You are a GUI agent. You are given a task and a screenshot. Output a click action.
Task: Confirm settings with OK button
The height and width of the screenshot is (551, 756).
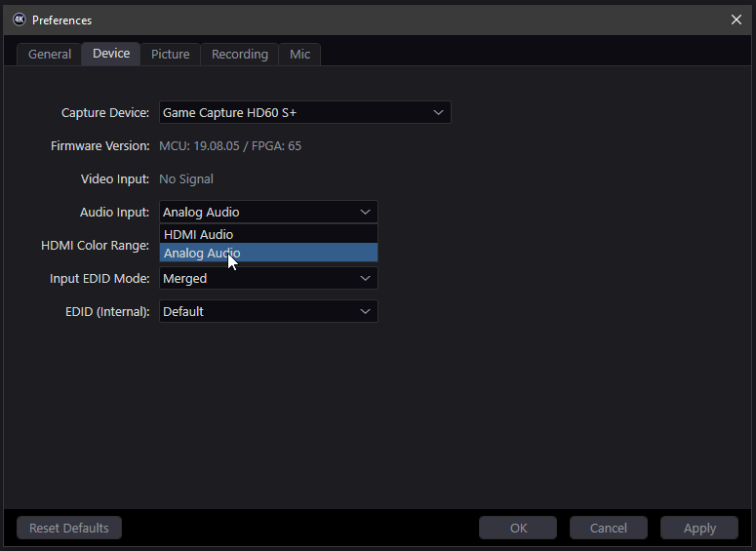click(x=518, y=528)
